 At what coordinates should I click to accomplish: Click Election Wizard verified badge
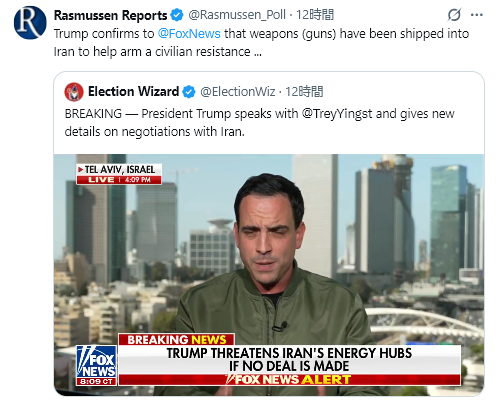[x=189, y=91]
